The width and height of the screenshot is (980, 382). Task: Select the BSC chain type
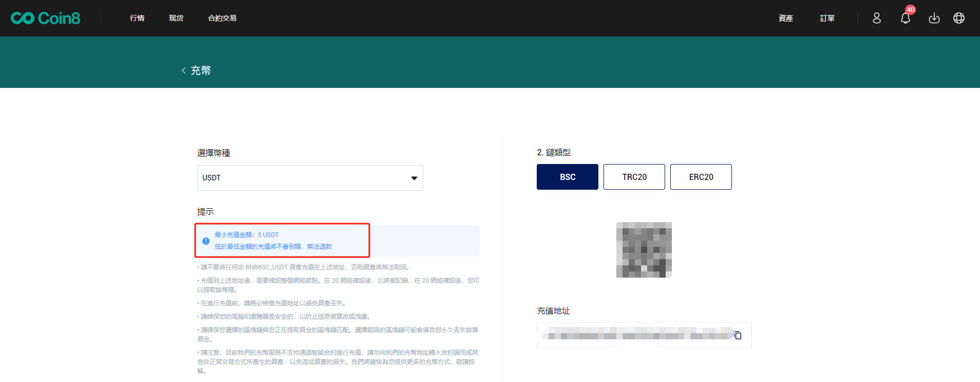(567, 177)
